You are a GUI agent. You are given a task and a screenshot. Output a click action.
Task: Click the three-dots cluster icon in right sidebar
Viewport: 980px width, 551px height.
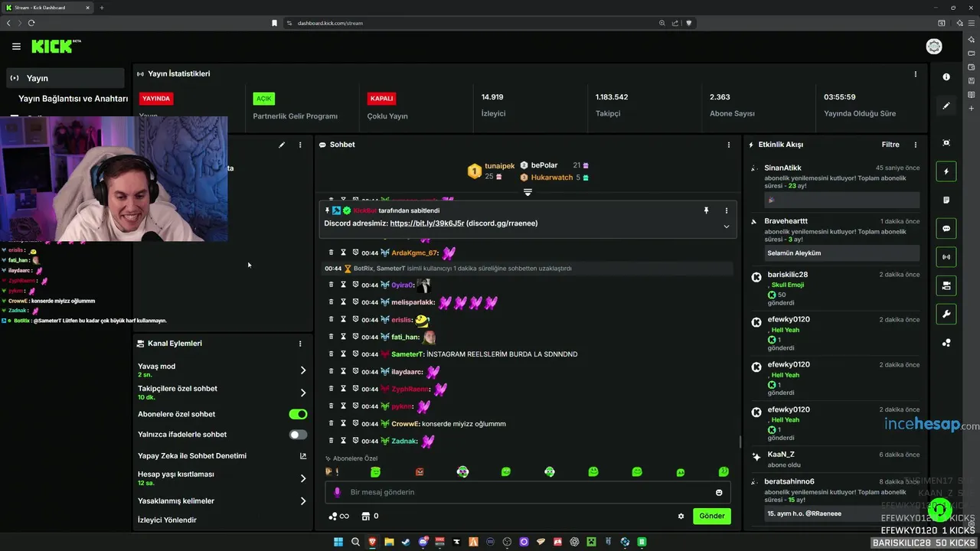[946, 343]
